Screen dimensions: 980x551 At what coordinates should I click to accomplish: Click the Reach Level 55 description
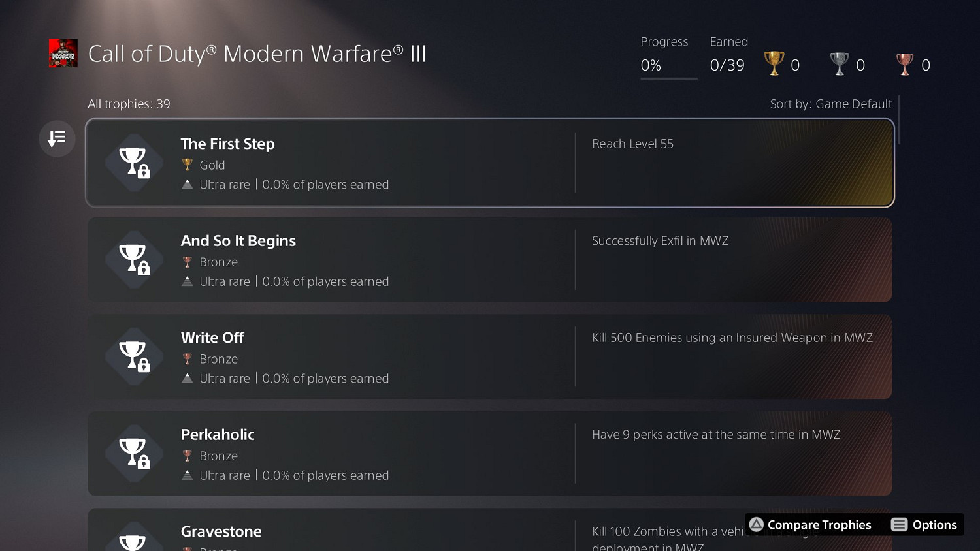(x=632, y=144)
